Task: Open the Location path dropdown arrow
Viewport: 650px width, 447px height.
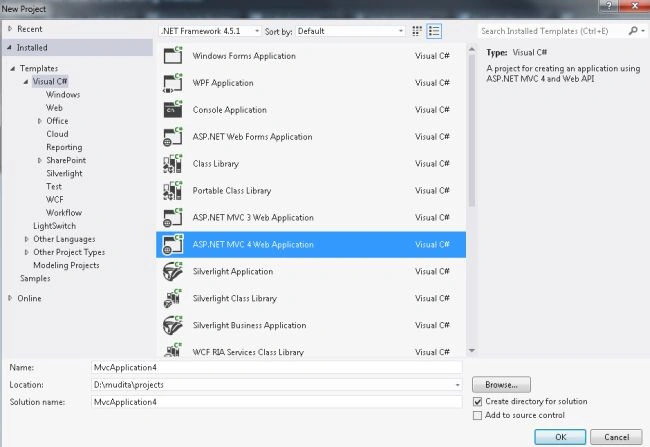Action: pos(457,385)
